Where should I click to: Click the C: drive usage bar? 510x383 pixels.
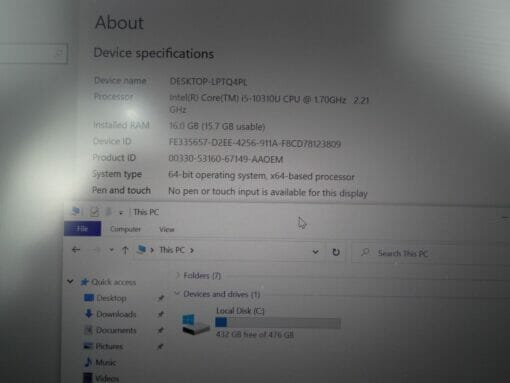point(278,323)
